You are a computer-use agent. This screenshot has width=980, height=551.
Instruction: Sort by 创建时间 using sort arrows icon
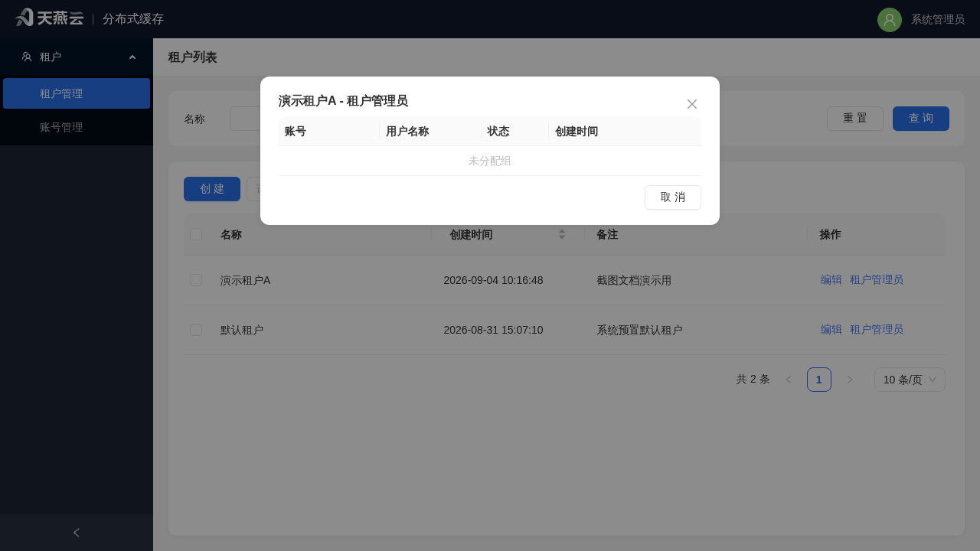(562, 234)
